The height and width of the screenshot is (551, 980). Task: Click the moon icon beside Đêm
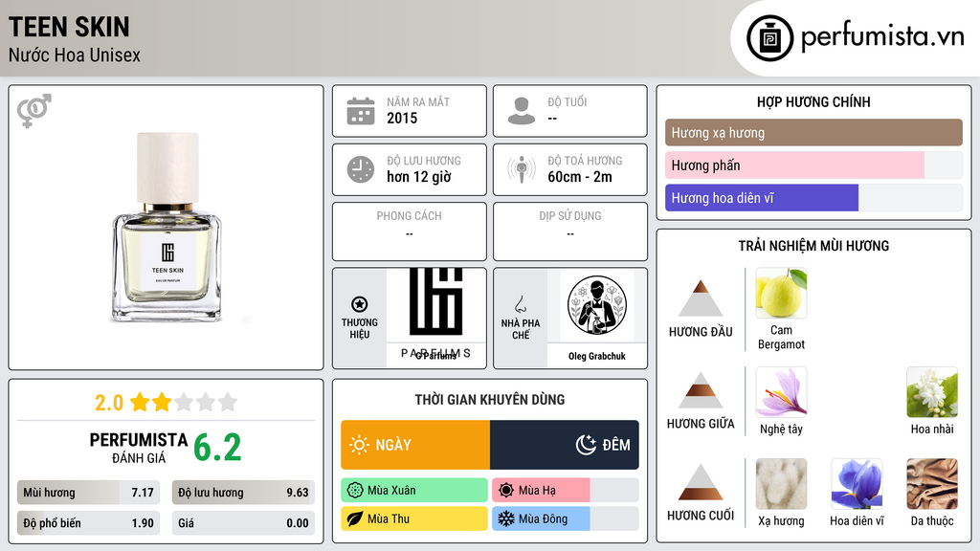click(586, 445)
